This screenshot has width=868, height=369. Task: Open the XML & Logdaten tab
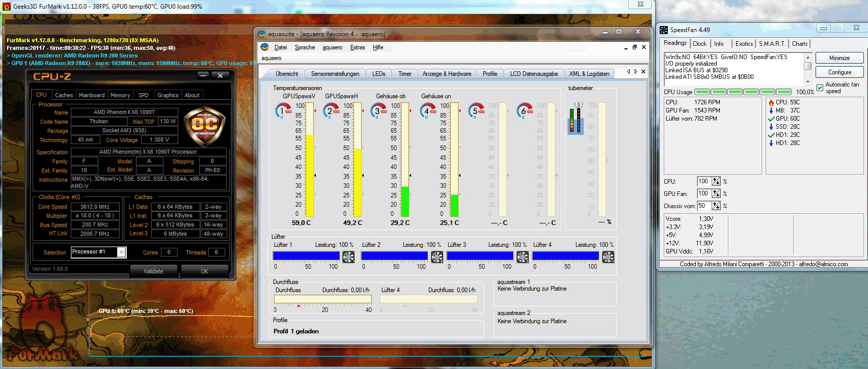click(589, 74)
